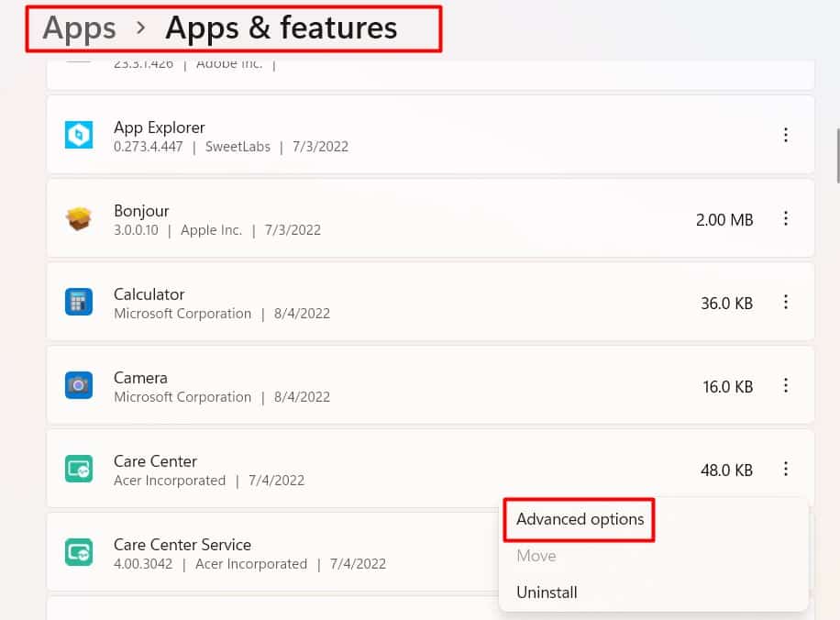Click version 0.273.4.447 of App Explorer

coord(148,147)
